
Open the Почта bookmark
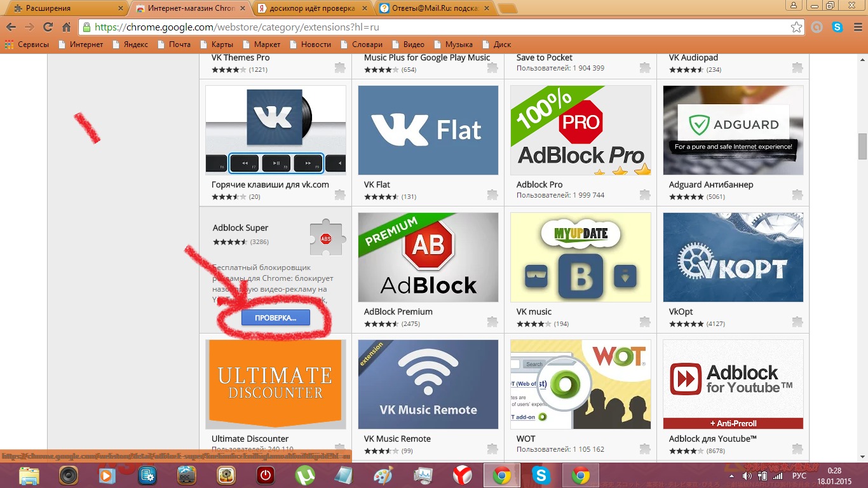click(x=174, y=44)
